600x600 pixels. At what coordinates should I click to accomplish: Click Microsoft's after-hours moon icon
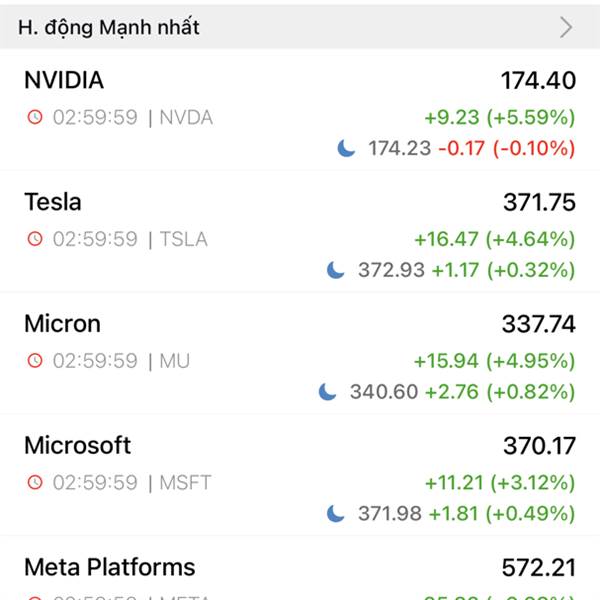[x=336, y=513]
